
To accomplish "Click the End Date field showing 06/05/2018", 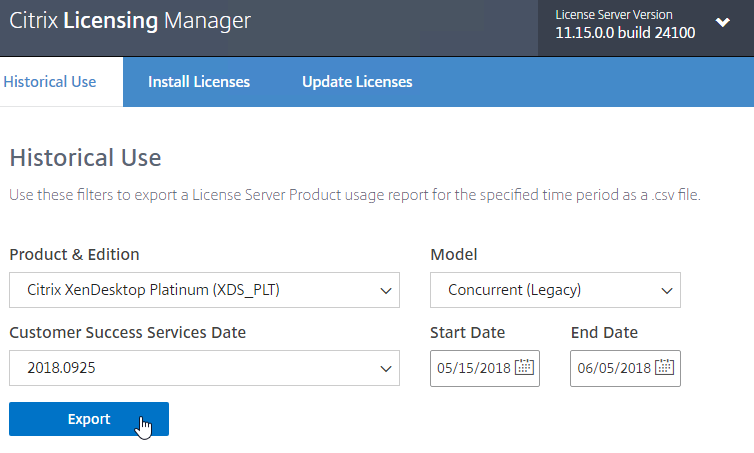I will 625,368.
